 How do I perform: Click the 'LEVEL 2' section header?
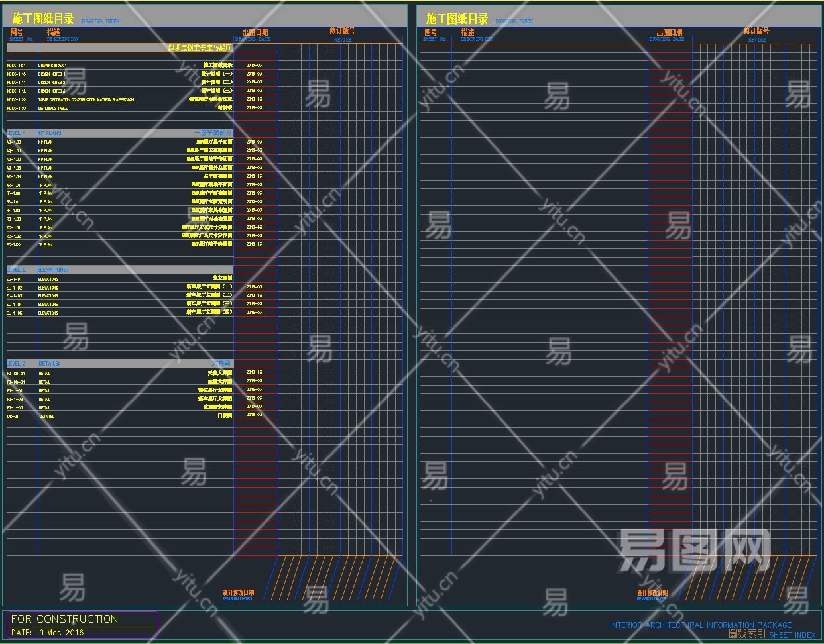click(17, 270)
